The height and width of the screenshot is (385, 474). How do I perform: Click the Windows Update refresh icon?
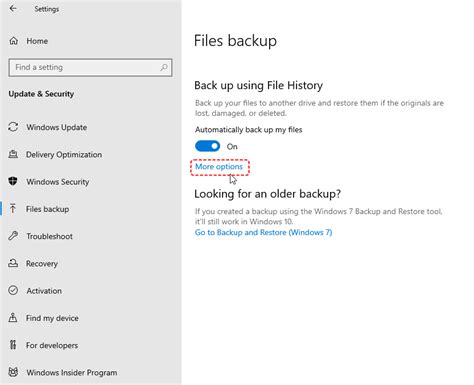pyautogui.click(x=13, y=127)
